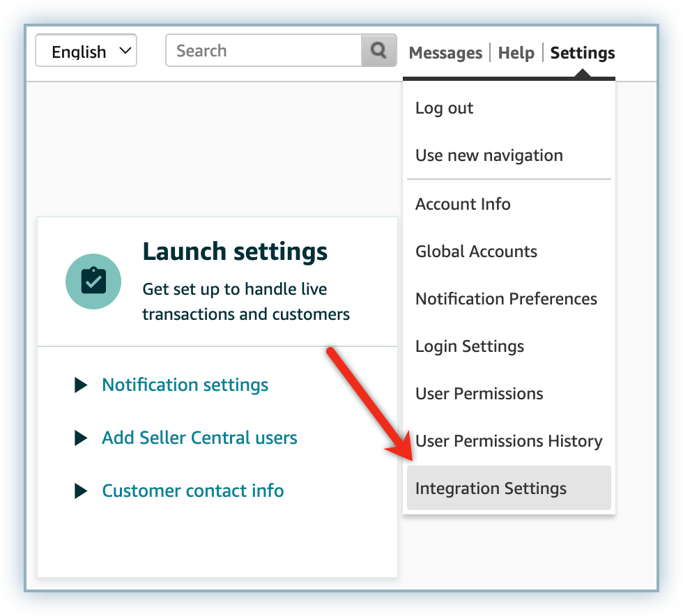Expand the Notification settings triangle
683x616 pixels.
81,385
